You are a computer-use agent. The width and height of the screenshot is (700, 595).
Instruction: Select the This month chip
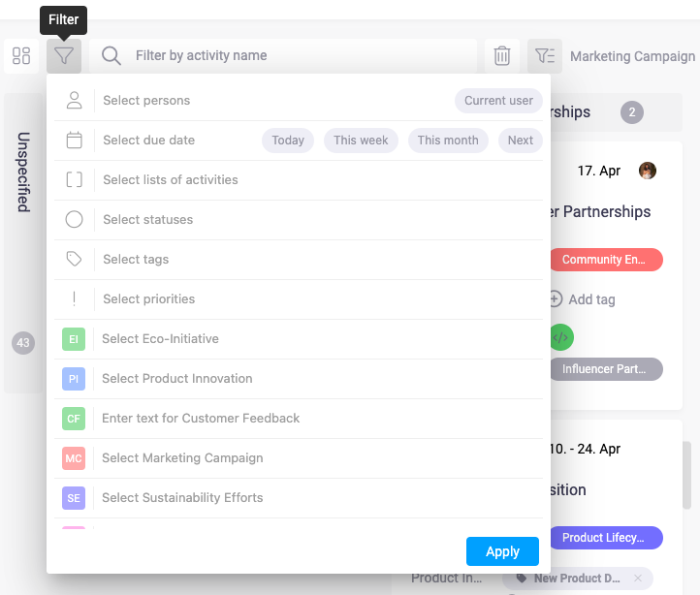point(448,141)
